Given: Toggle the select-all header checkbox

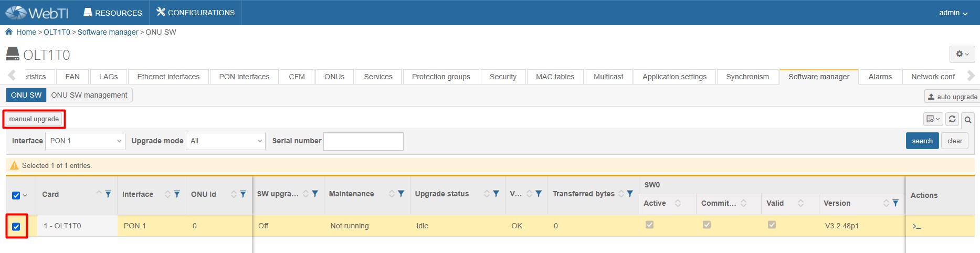Looking at the screenshot, I should pos(16,195).
